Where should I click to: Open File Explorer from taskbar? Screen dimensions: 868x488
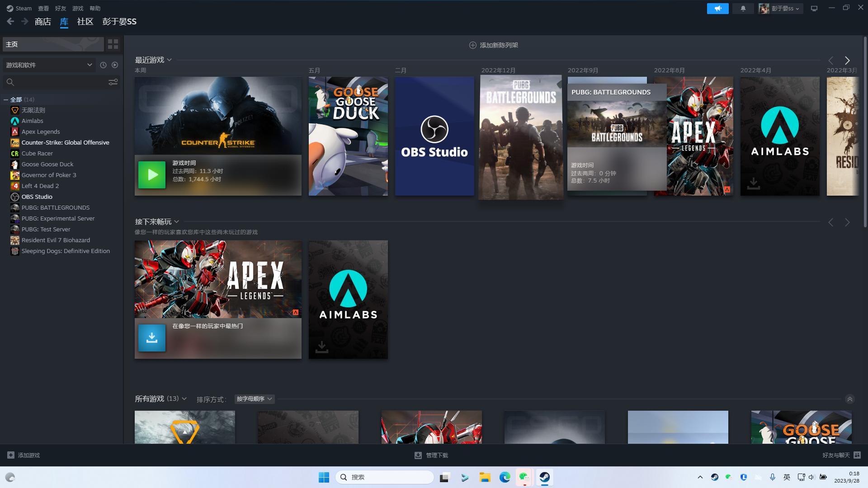coord(485,477)
